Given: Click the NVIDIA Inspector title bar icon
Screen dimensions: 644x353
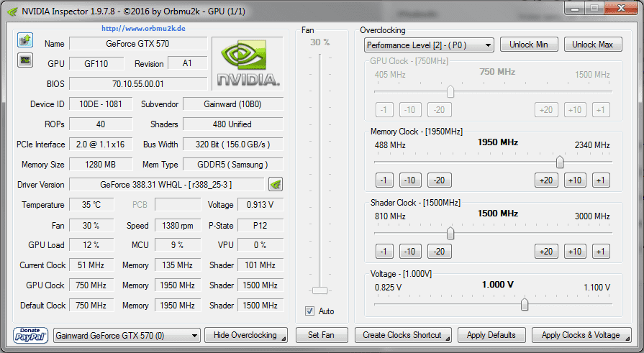Looking at the screenshot, I should 13,12.
